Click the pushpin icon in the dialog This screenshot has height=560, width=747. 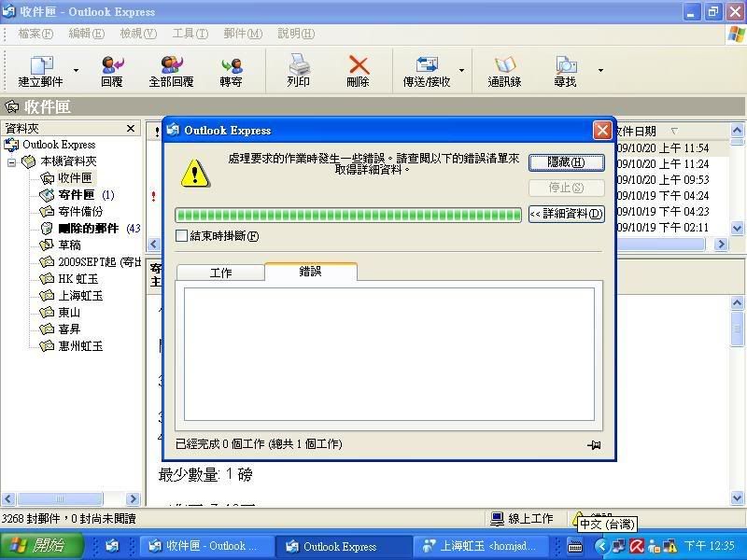(x=594, y=445)
